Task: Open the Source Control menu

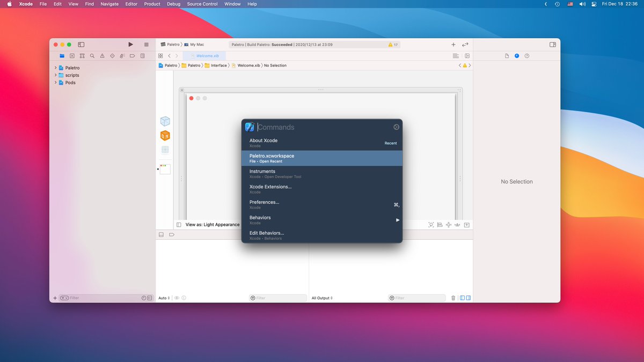Action: click(202, 4)
